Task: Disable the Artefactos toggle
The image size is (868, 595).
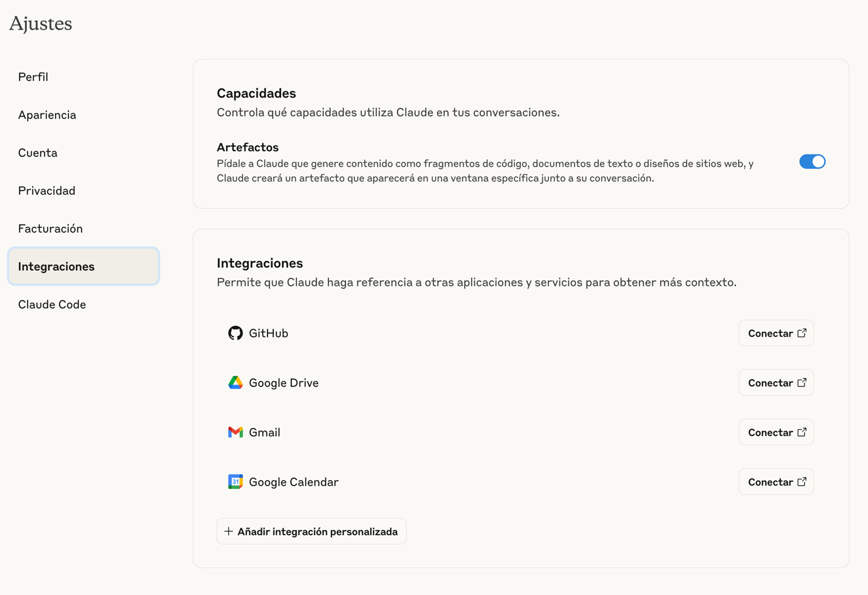Action: pyautogui.click(x=813, y=161)
